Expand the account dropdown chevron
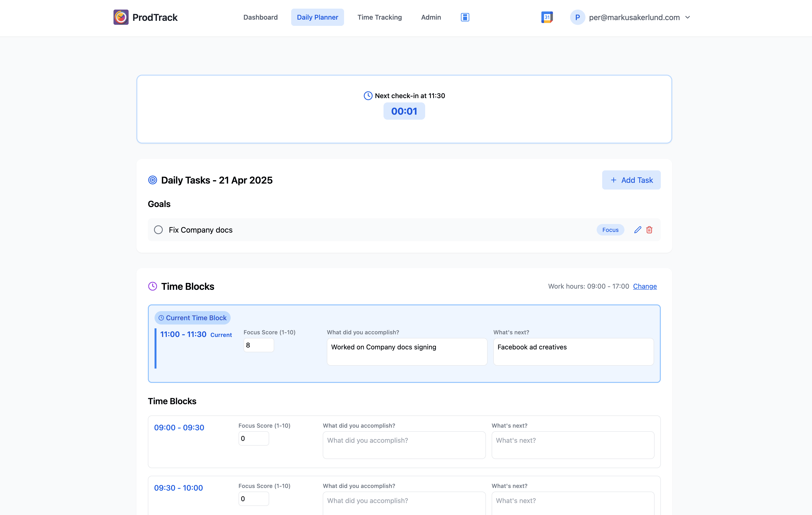812x515 pixels. tap(688, 17)
